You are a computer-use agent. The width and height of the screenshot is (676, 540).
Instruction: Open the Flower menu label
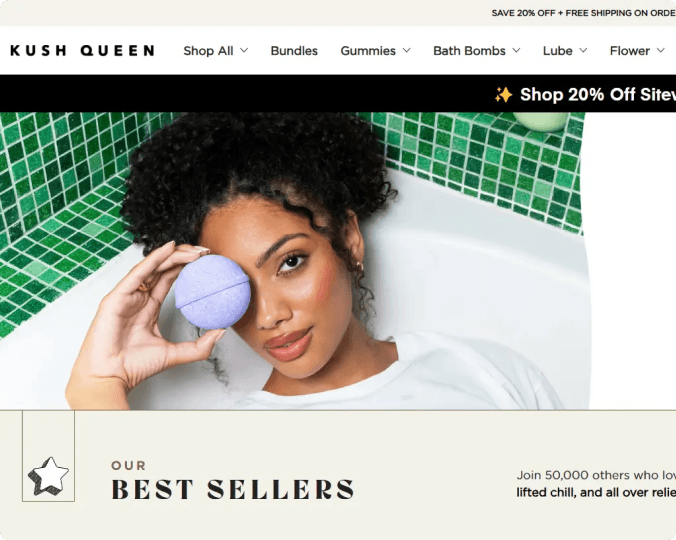pos(629,51)
